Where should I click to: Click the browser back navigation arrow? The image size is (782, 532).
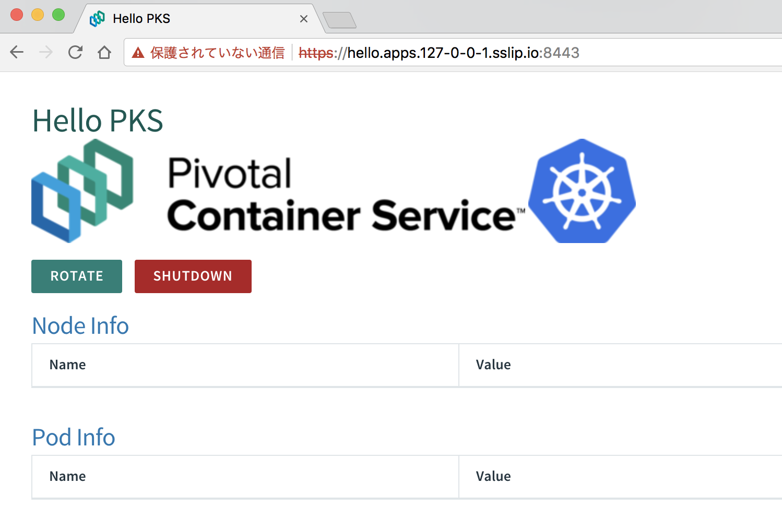[16, 52]
